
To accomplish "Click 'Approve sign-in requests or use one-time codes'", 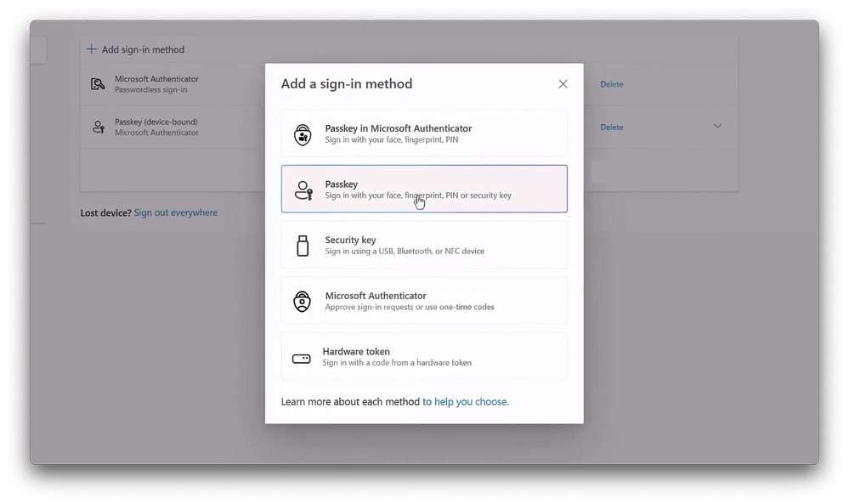I will [410, 307].
